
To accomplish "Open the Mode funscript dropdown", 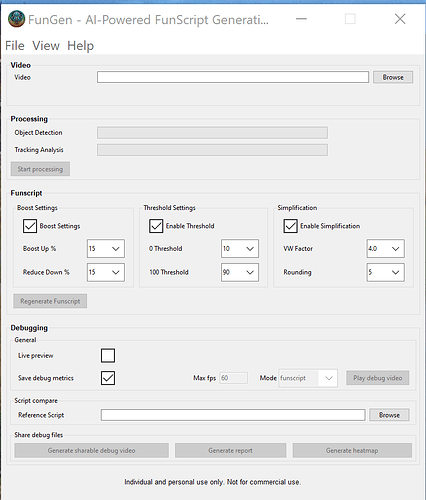I will pyautogui.click(x=308, y=378).
